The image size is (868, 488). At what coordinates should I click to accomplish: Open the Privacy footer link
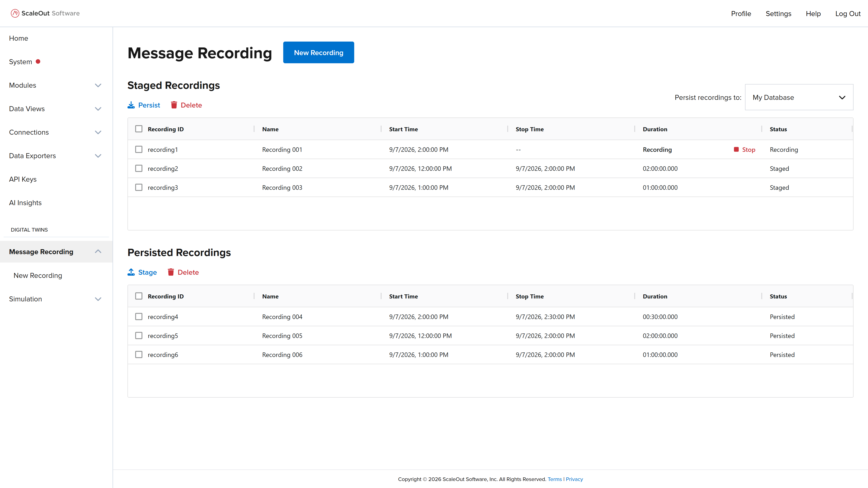point(574,479)
